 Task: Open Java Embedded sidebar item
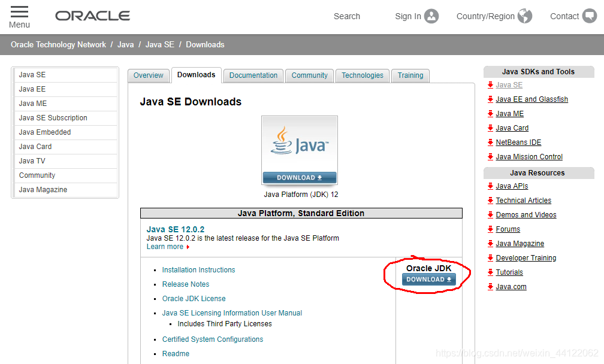click(x=65, y=132)
